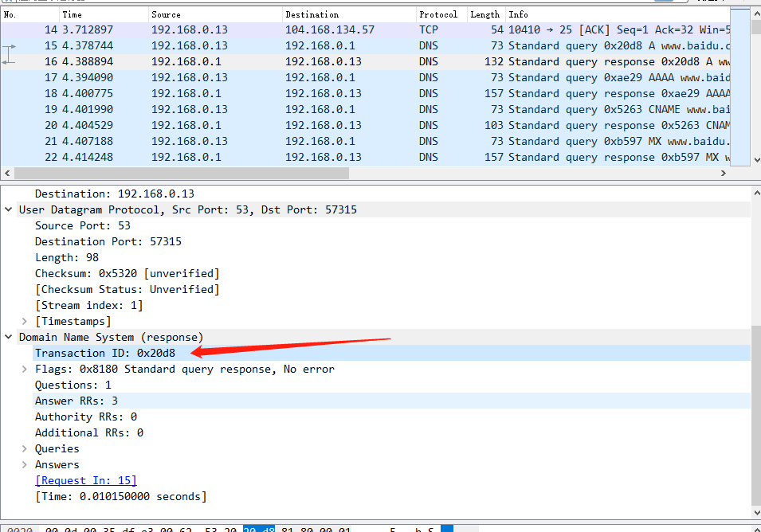
Task: Expand the Timestamps field
Action: 23,321
